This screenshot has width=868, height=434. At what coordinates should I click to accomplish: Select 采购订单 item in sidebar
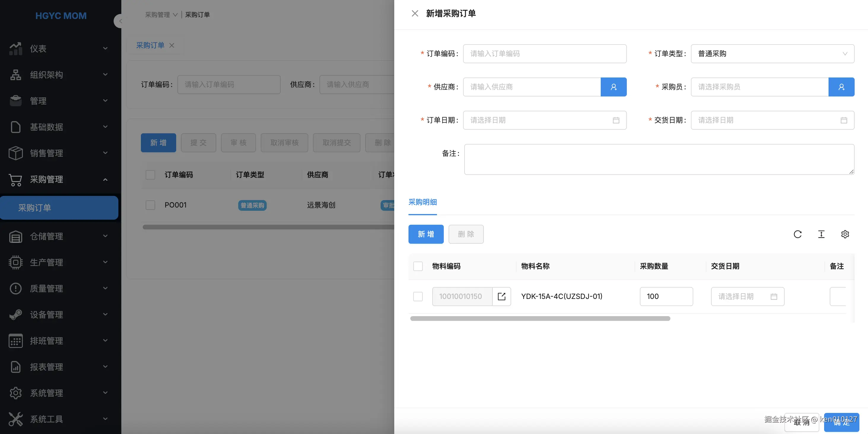tap(59, 208)
